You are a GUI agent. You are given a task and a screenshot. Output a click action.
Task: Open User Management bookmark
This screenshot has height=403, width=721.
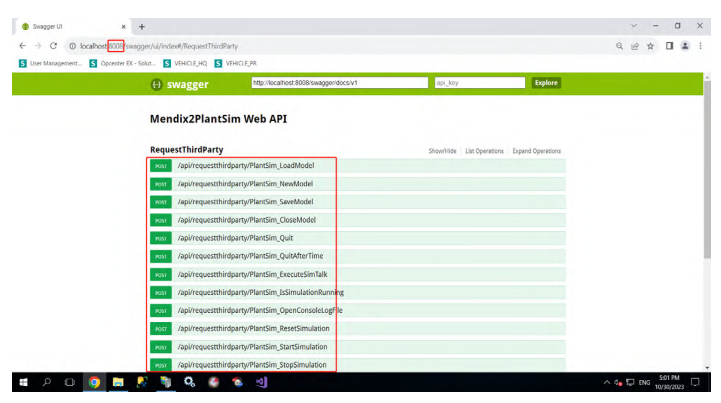[x=50, y=63]
